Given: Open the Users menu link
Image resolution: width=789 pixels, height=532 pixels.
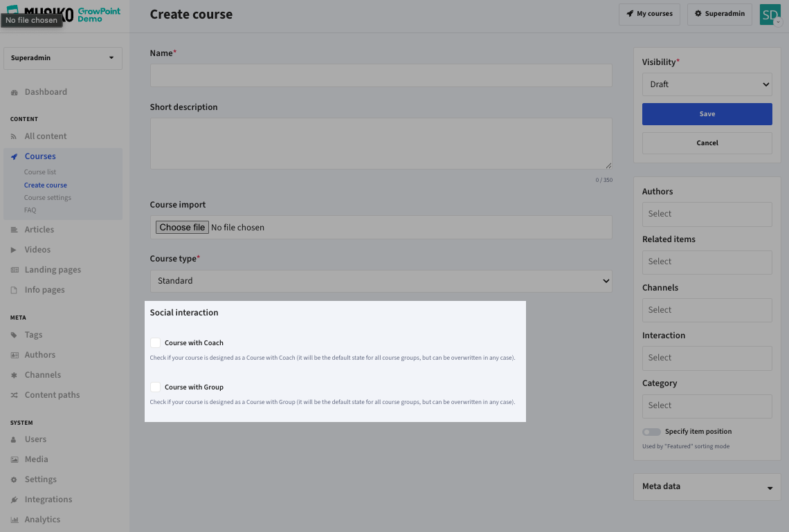Looking at the screenshot, I should coord(35,439).
